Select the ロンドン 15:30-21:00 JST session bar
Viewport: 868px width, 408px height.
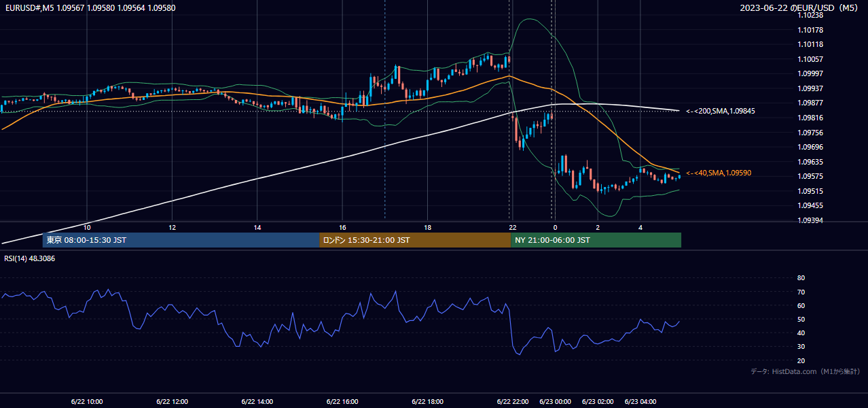[415, 240]
